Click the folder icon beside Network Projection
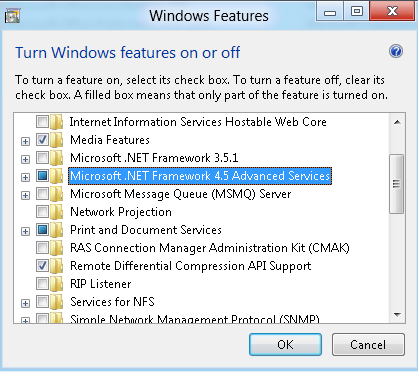418x372 pixels. (x=57, y=212)
